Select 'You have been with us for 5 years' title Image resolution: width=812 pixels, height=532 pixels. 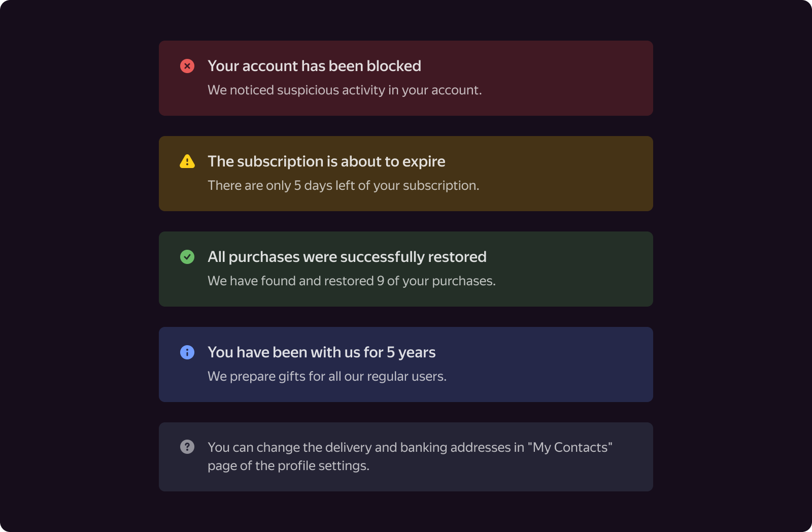pos(322,352)
